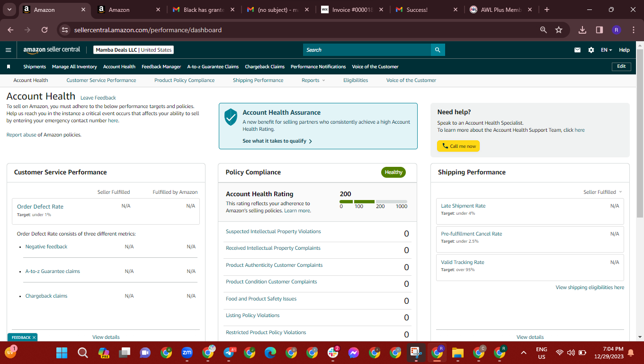Click the Edit button in the navigation bar
The height and width of the screenshot is (364, 644).
(x=621, y=67)
